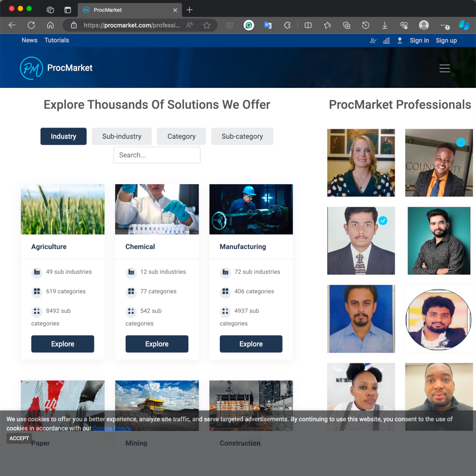Click '619 categories' text

tap(66, 291)
